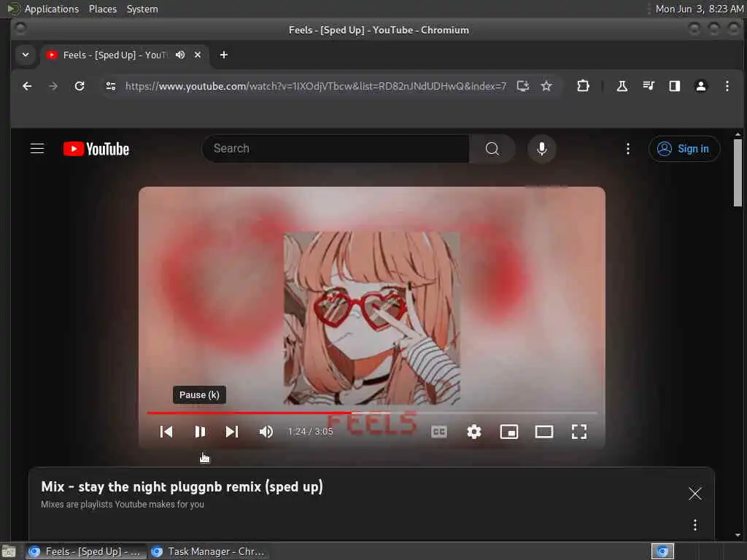Open the System menu
Screen dimensions: 747x560
142,9
